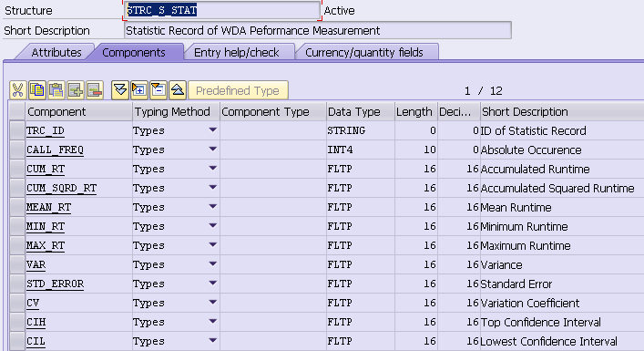Click the CALL_FREQ component name
This screenshot has width=644, height=351.
click(55, 150)
